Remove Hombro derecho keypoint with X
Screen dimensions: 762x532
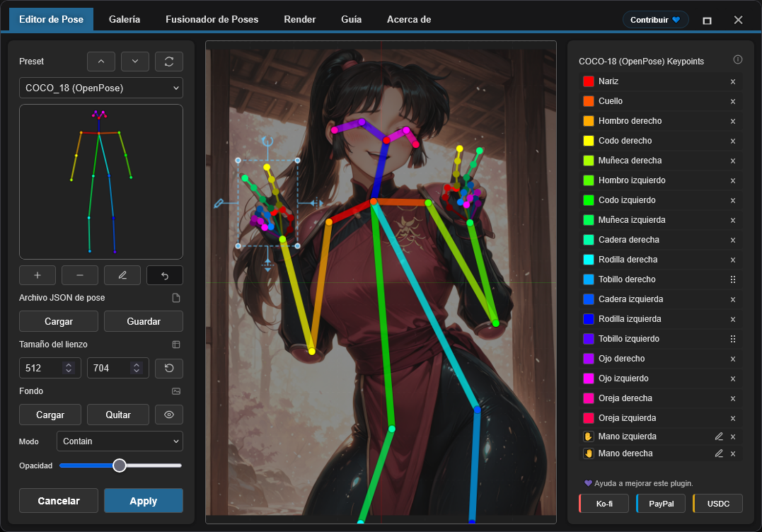pyautogui.click(x=733, y=122)
